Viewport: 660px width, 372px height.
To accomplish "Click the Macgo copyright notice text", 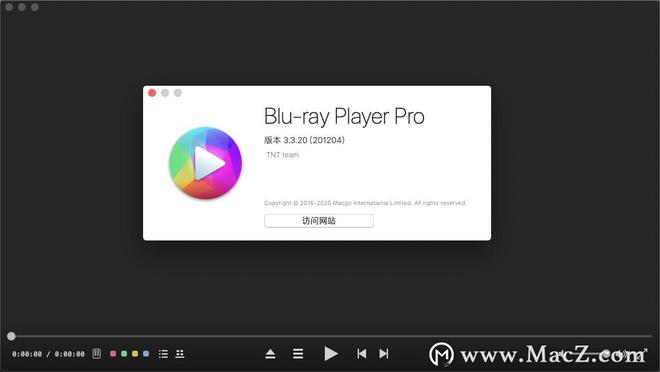I will coord(365,203).
